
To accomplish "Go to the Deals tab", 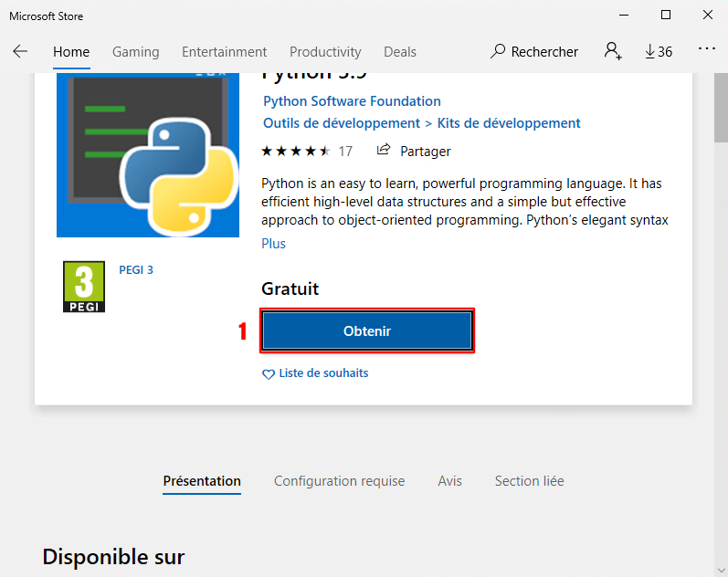I will pos(399,52).
